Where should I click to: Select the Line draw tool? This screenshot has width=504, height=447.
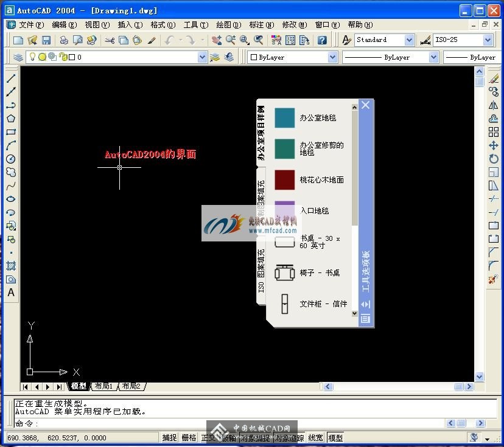pos(11,78)
